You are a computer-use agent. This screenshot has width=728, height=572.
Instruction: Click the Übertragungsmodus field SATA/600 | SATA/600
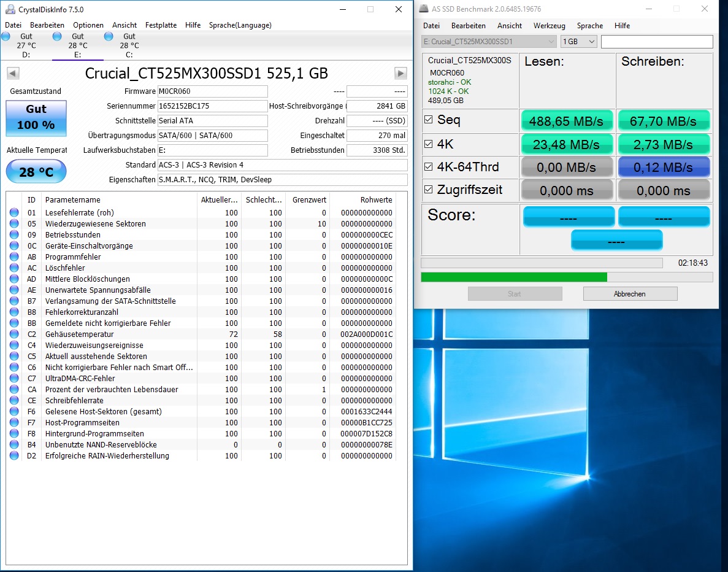pos(213,136)
